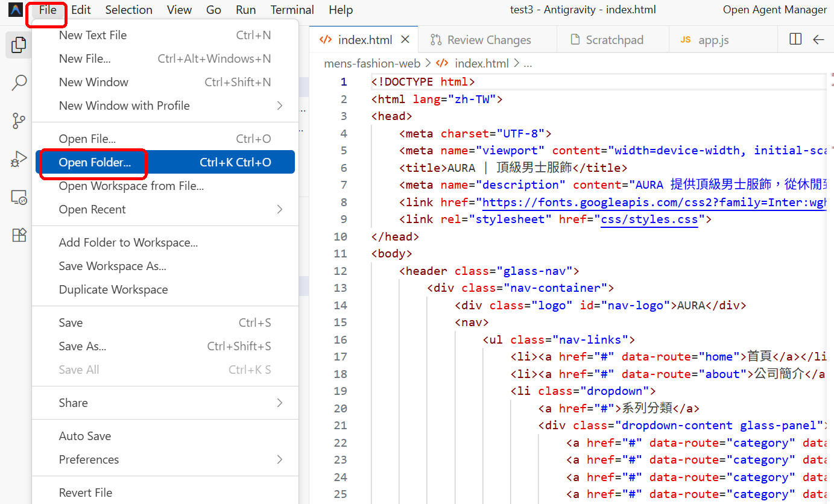Click the split editor icon
834x504 pixels.
[795, 40]
